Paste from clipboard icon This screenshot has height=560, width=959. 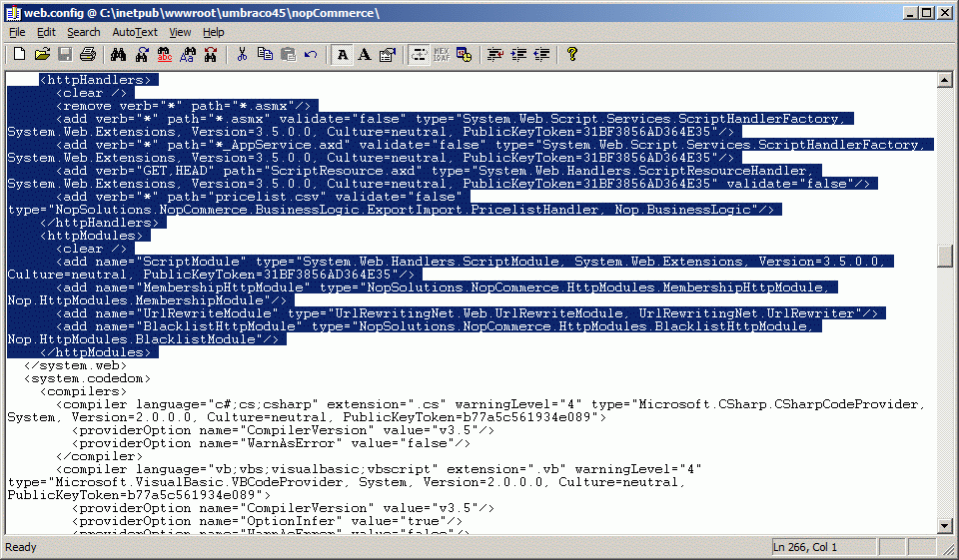click(288, 55)
